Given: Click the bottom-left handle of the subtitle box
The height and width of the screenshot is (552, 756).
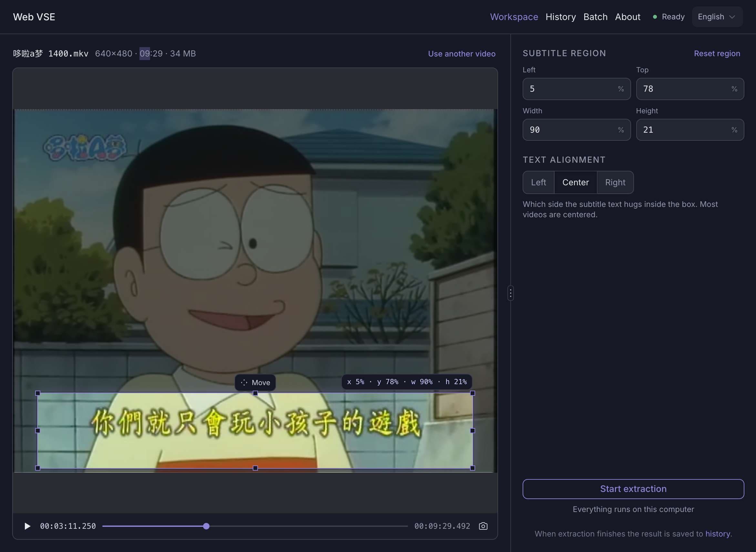Looking at the screenshot, I should (38, 468).
